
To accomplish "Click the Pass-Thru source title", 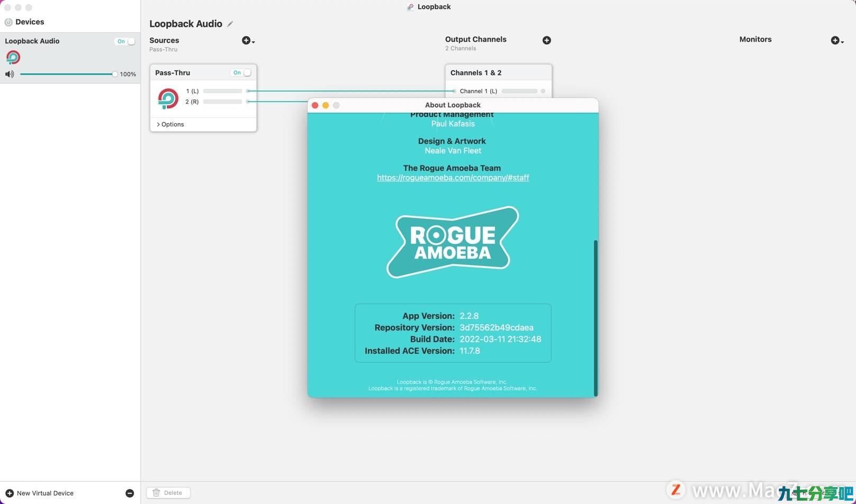I will pos(173,73).
